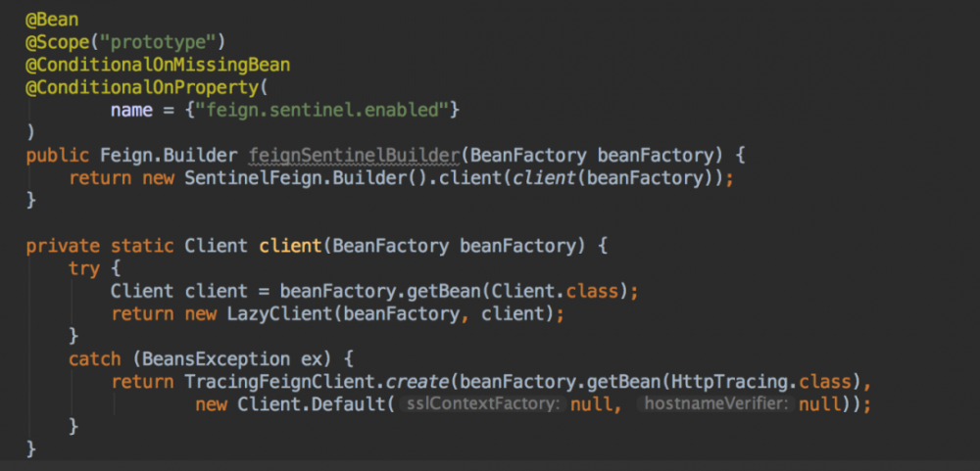This screenshot has height=471, width=980.
Task: Click the @ConditionalOnProperty annotation
Action: tap(142, 87)
